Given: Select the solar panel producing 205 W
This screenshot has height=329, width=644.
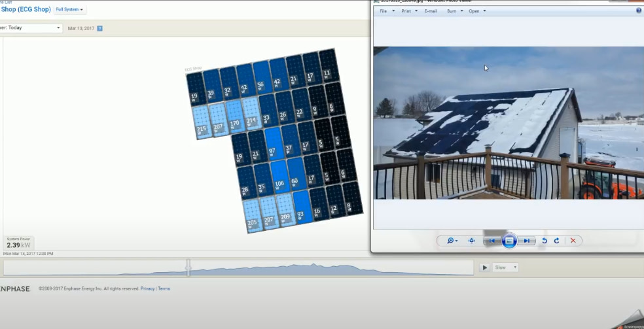Looking at the screenshot, I should [253, 216].
